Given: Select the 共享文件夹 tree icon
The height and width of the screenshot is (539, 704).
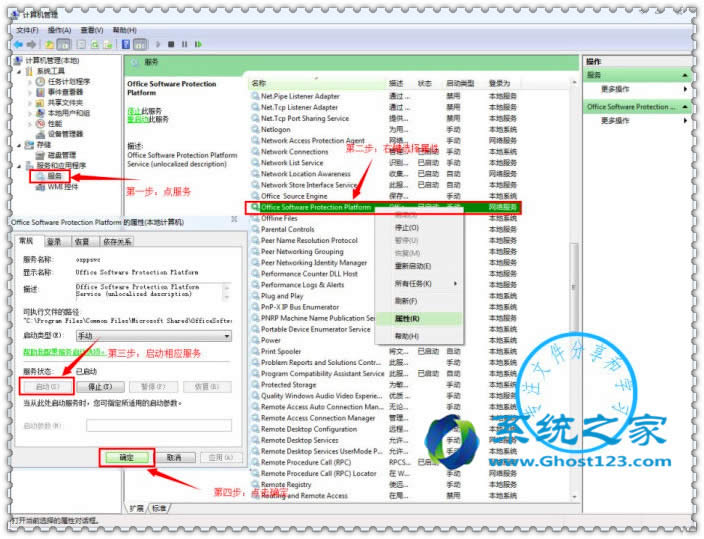Looking at the screenshot, I should coord(40,102).
